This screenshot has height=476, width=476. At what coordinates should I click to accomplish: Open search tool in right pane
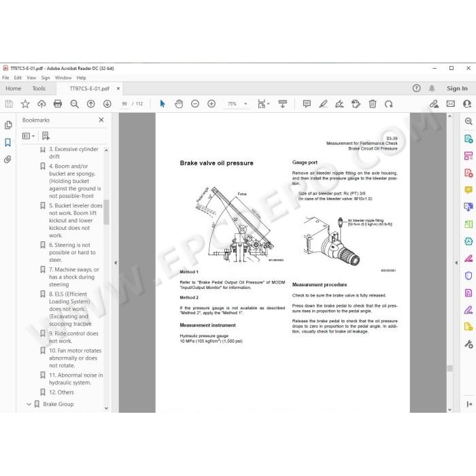[x=469, y=122]
